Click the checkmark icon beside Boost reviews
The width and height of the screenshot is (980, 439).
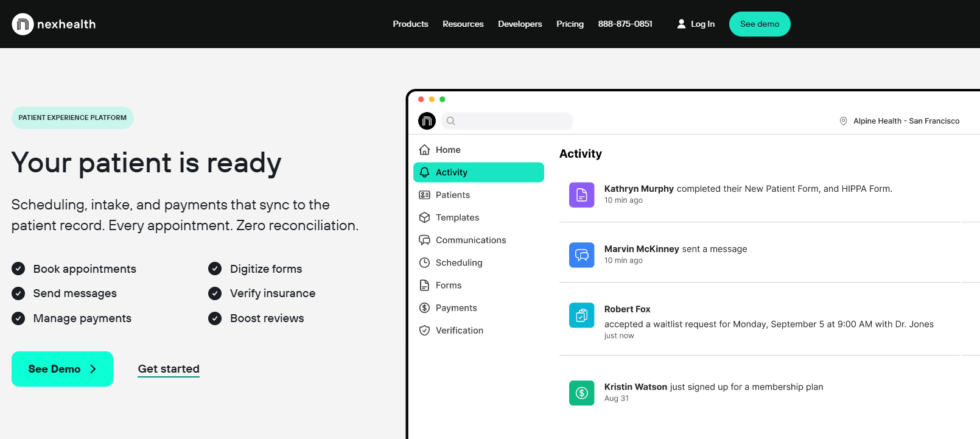point(215,318)
